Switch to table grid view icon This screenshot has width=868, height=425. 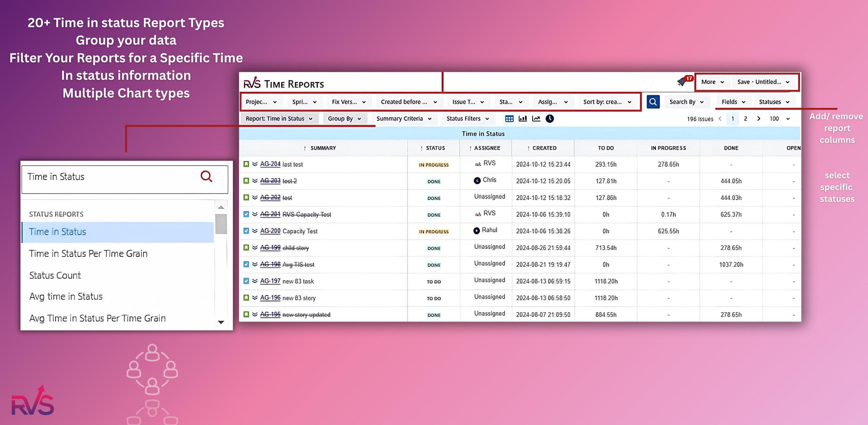(509, 119)
